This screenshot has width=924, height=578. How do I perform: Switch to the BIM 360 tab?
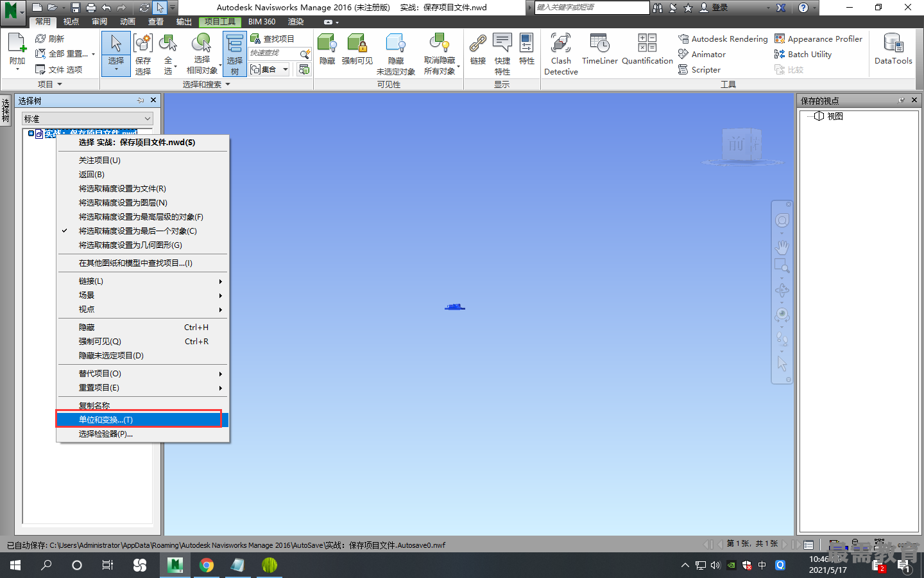[x=262, y=22]
